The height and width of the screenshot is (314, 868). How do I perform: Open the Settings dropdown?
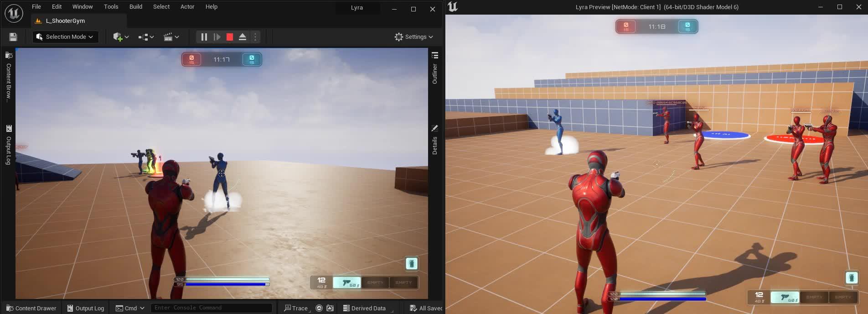414,37
